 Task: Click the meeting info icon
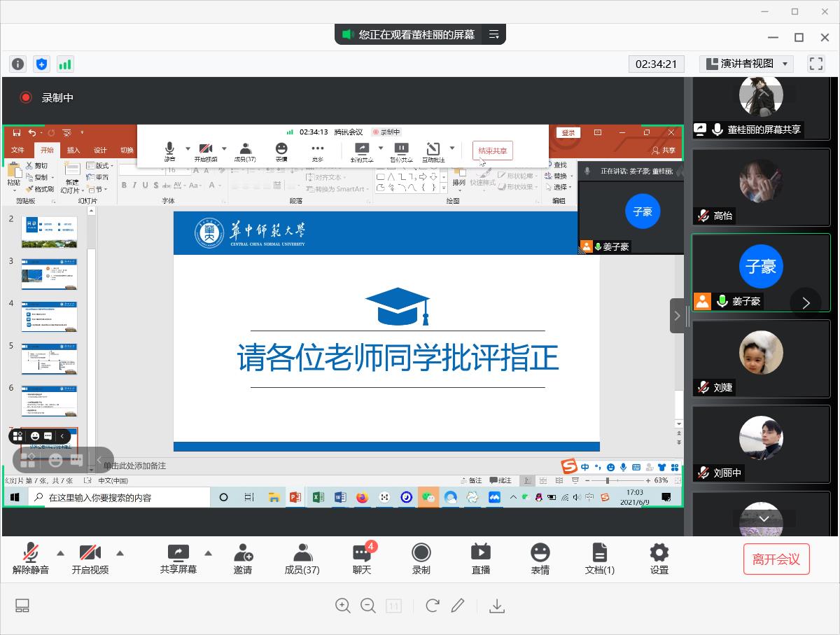(17, 64)
